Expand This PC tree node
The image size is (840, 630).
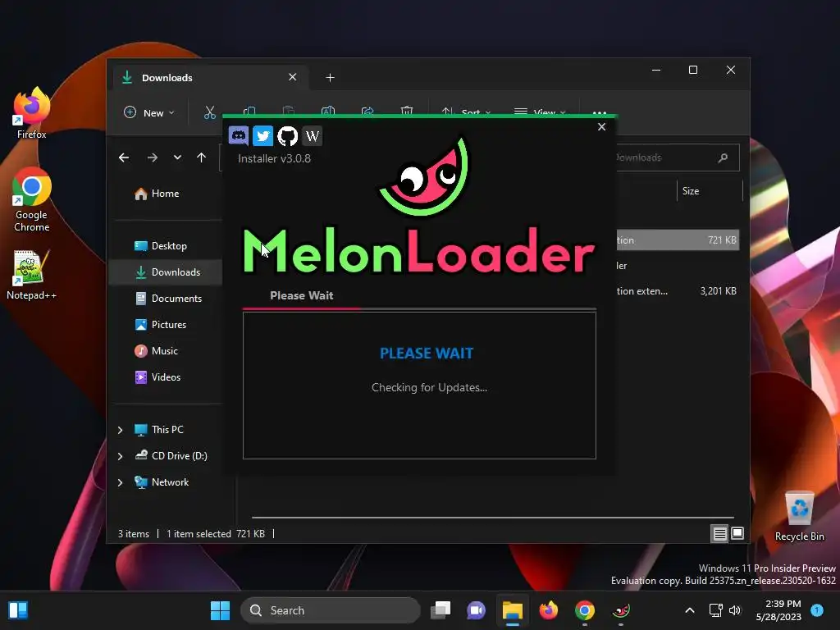coord(120,430)
